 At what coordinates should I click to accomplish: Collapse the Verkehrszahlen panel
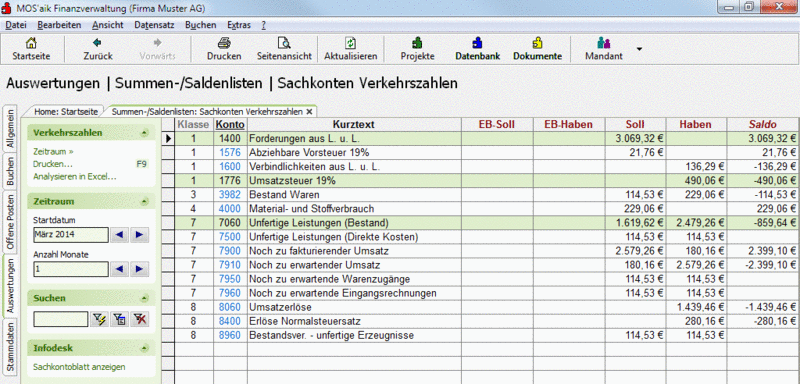pos(145,133)
